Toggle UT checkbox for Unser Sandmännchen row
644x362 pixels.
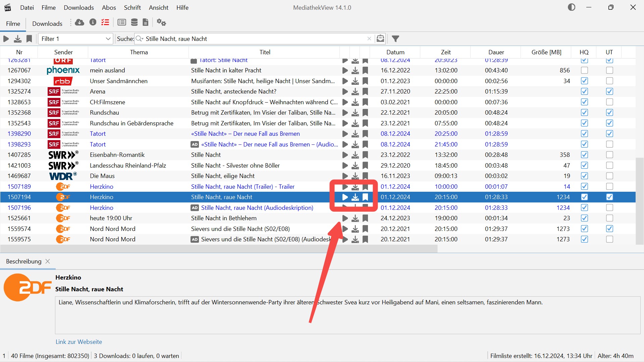click(609, 81)
